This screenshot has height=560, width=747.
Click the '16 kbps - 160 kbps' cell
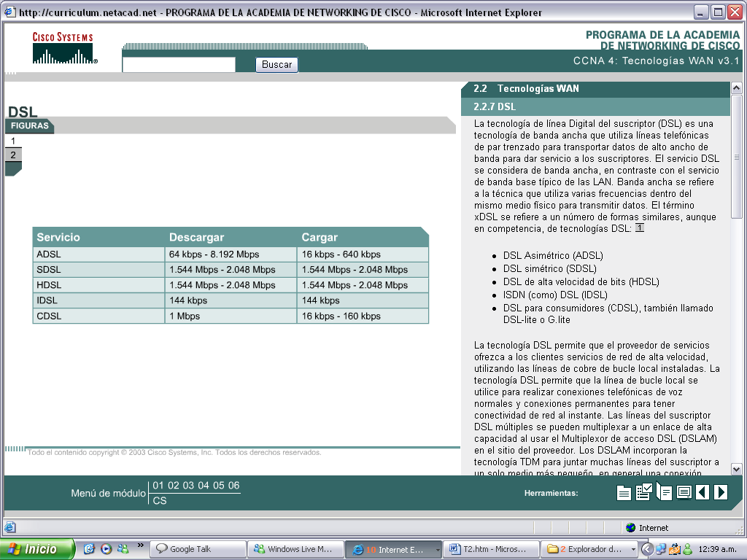(363, 316)
